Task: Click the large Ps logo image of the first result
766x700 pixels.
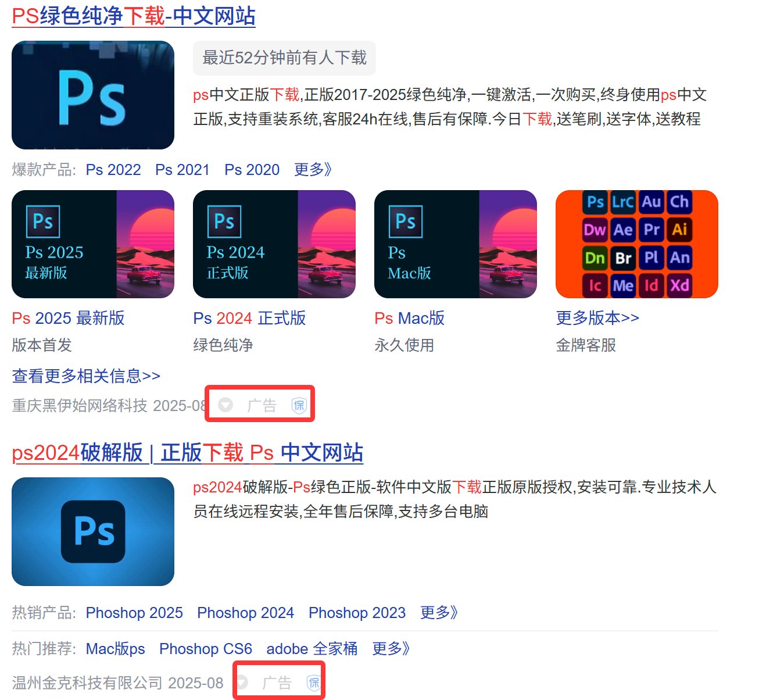Action: click(93, 95)
